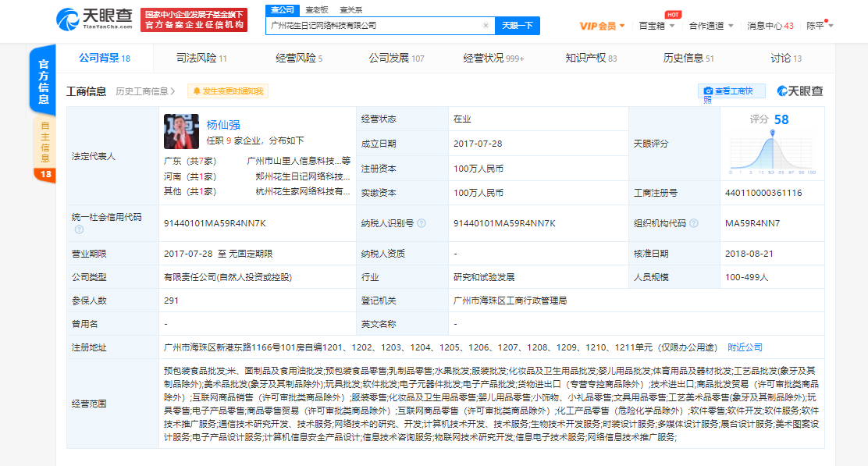Open the 经营状况 tab
The height and width of the screenshot is (466, 868).
click(x=493, y=58)
